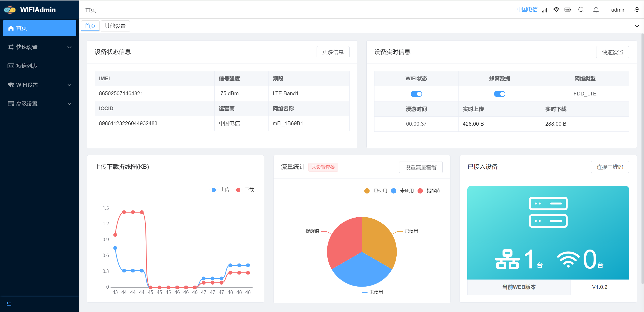Open notifications bell icon
This screenshot has height=312, width=644.
[x=596, y=10]
